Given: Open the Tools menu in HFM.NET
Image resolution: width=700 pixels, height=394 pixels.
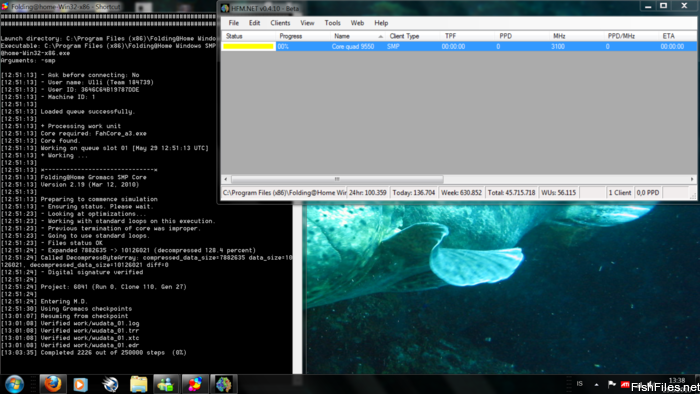Looking at the screenshot, I should (332, 23).
